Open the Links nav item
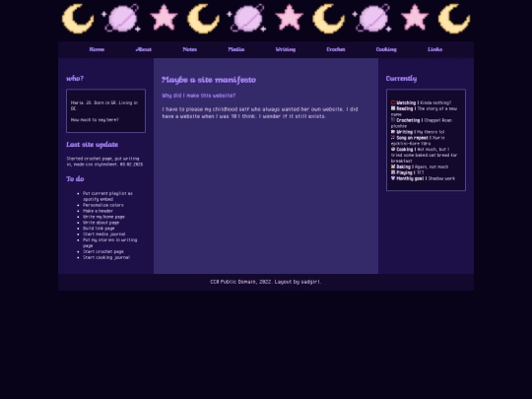 click(434, 49)
